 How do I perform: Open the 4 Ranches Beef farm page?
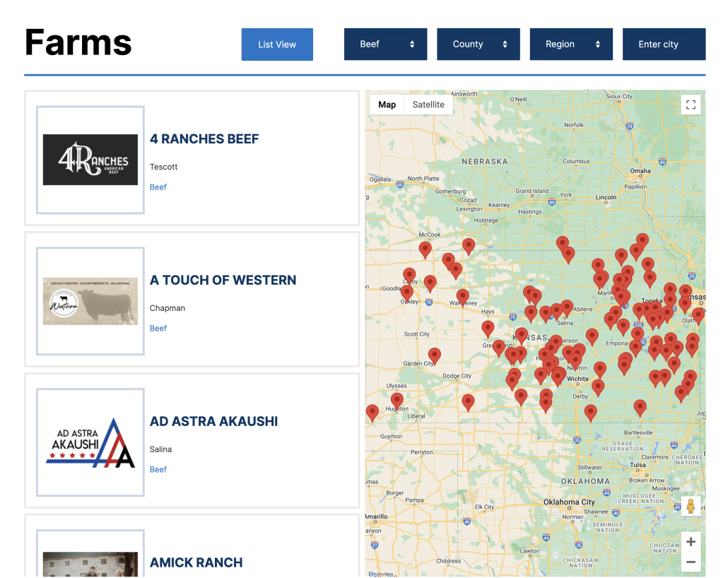click(204, 138)
